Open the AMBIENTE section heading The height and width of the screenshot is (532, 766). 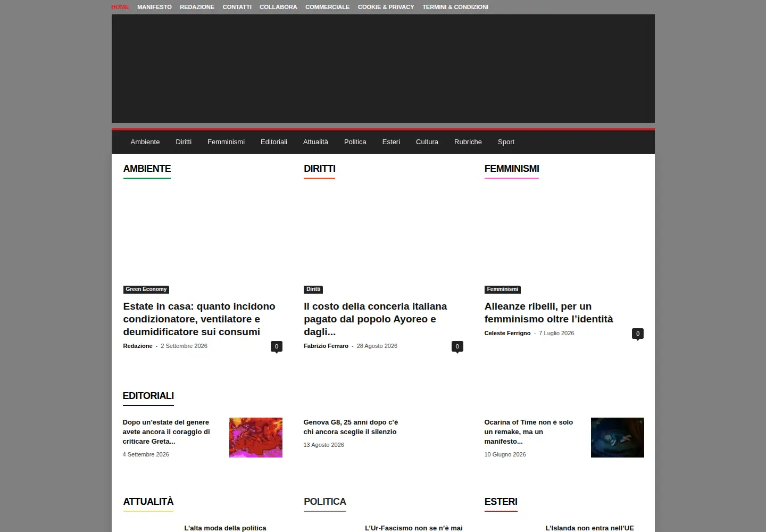147,169
